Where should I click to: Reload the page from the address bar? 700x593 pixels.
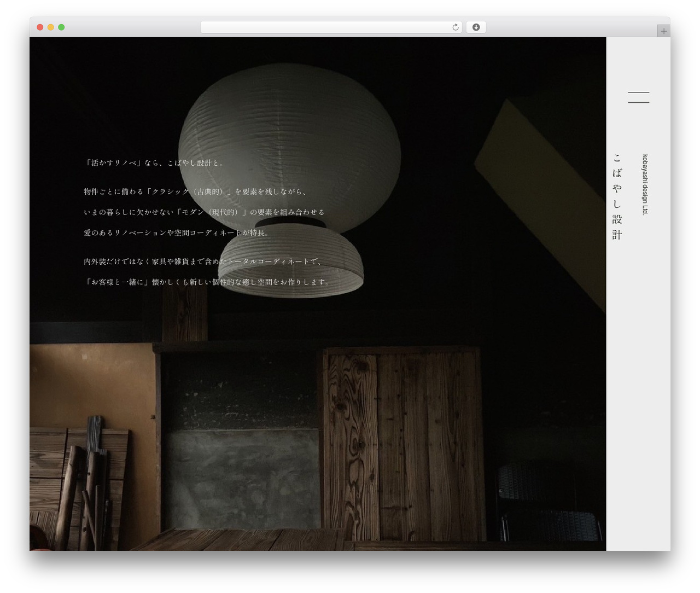tap(456, 27)
